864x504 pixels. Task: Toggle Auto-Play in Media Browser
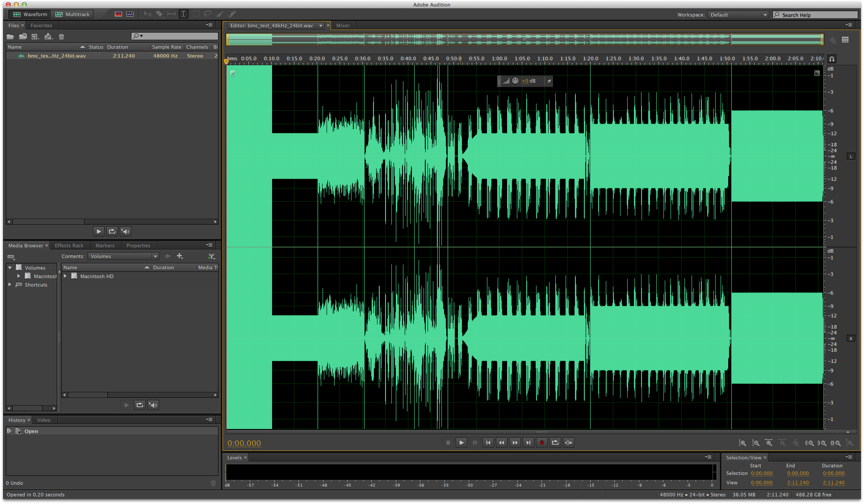point(153,405)
